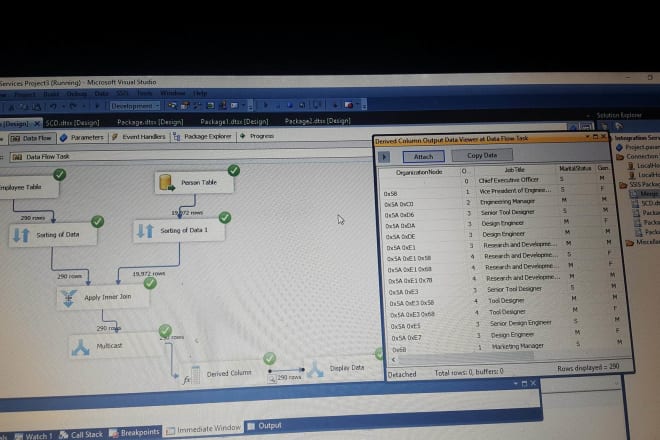Click the Continue debugging play icon
Screen dimensions: 660x440
[x=265, y=105]
